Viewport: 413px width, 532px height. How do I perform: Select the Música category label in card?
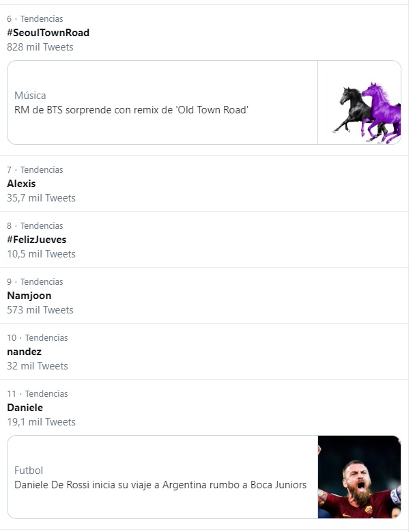tap(30, 96)
